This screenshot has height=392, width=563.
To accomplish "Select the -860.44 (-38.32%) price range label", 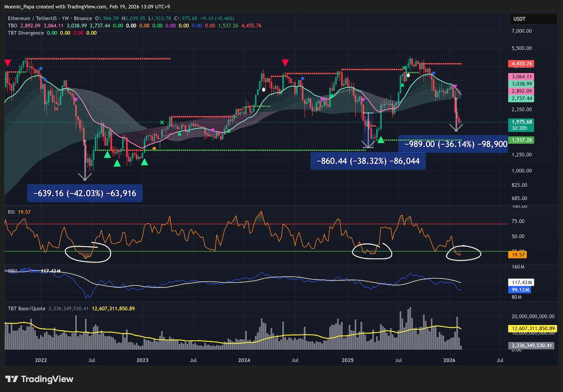I will [x=368, y=161].
